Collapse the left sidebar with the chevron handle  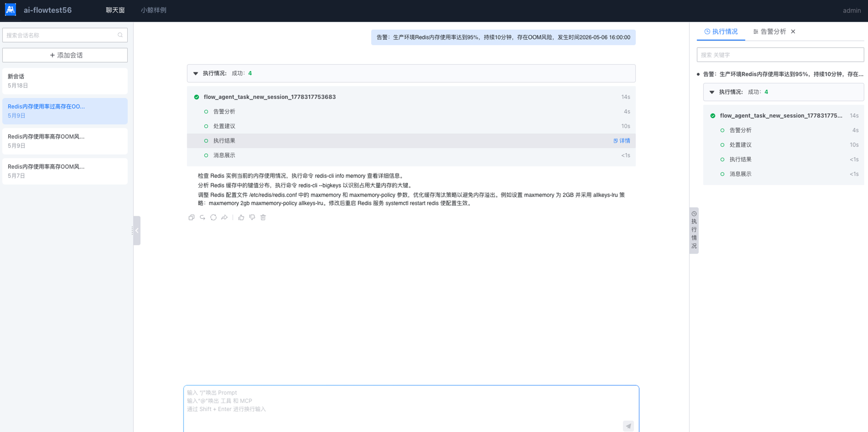tap(137, 231)
